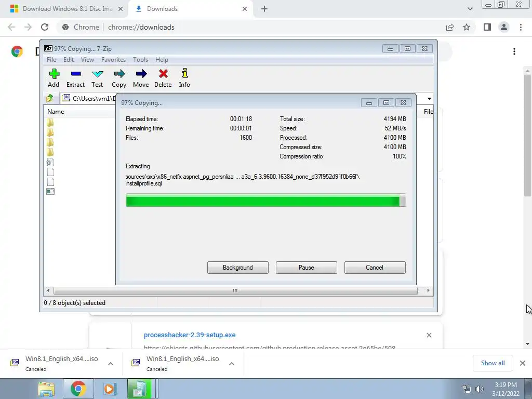Click the 7-Zip scroll left arrow

pyautogui.click(x=48, y=290)
